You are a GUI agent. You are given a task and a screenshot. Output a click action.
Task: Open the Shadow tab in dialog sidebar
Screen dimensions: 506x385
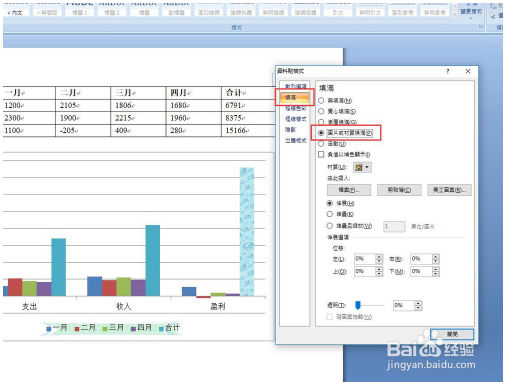tap(290, 130)
